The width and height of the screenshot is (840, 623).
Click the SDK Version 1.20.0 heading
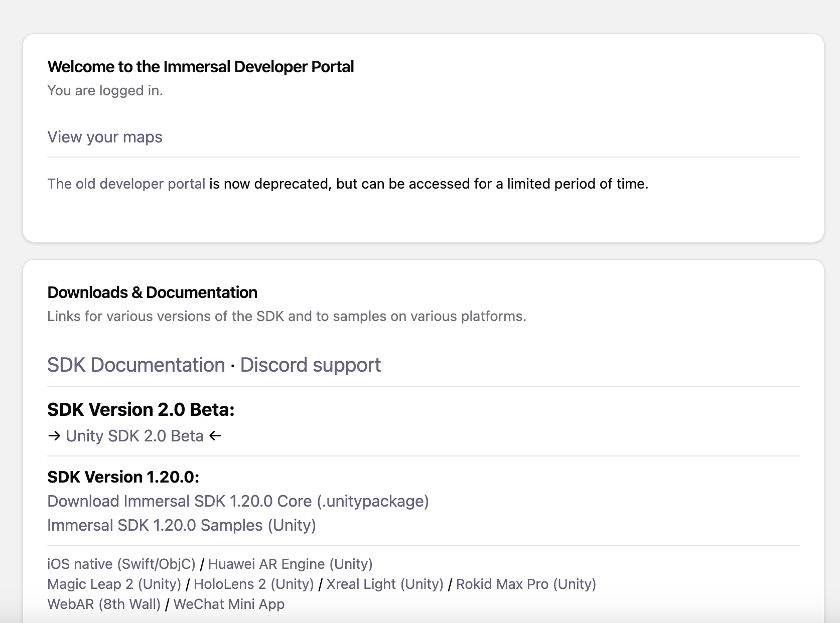click(123, 477)
